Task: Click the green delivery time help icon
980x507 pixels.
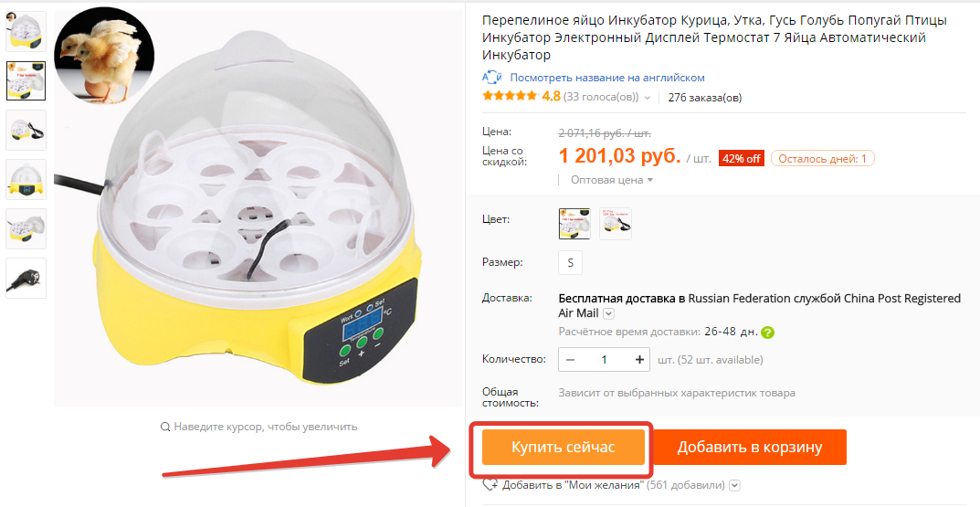Action: tap(767, 332)
